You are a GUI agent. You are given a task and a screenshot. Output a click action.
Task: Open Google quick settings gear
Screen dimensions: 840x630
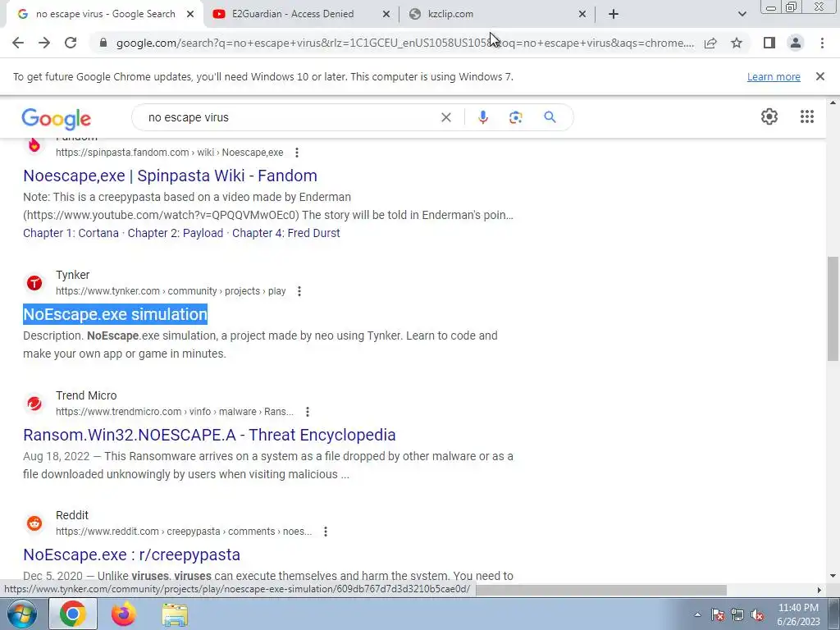coord(769,116)
